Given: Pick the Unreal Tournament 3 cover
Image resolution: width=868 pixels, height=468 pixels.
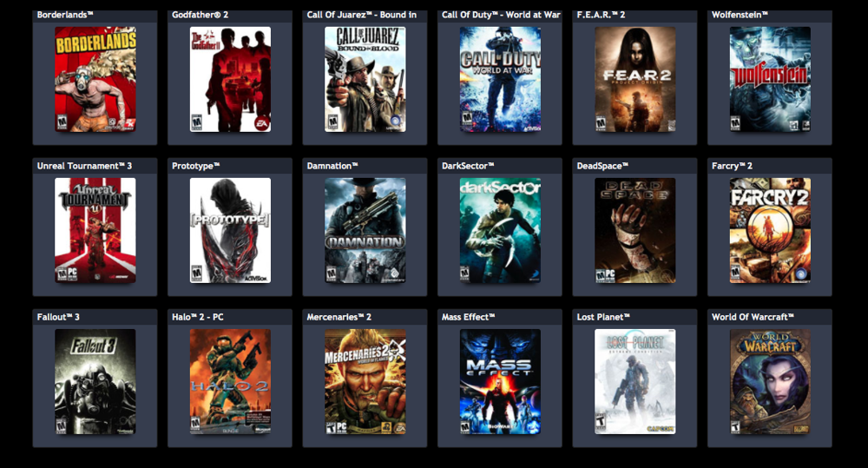Looking at the screenshot, I should tap(95, 230).
